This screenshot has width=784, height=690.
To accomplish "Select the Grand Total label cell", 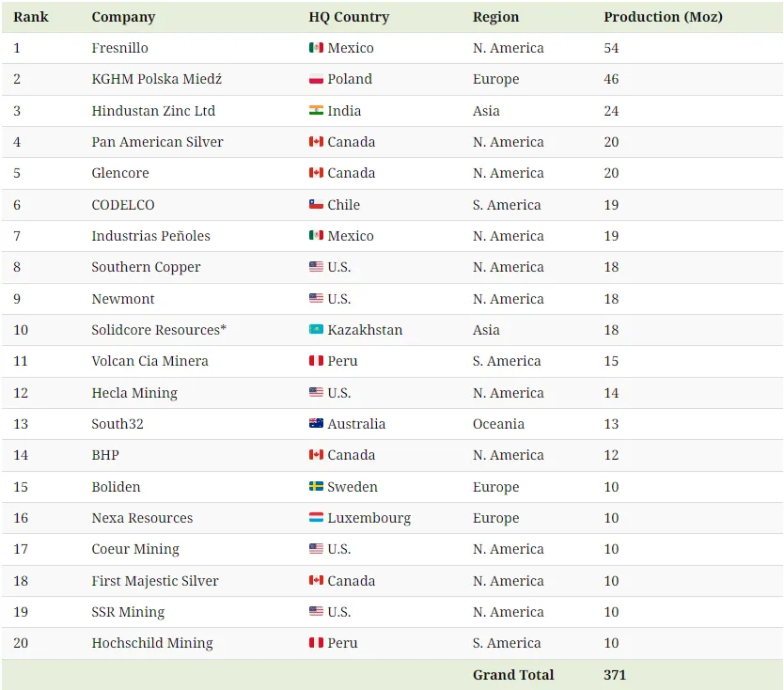I will tap(513, 675).
